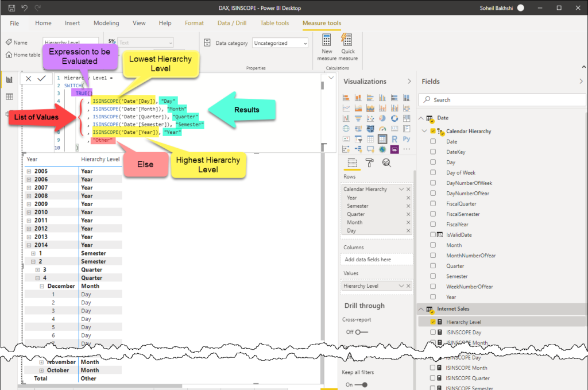Select the highlighted Matrix visual icon
This screenshot has height=390, width=588.
pyautogui.click(x=382, y=139)
